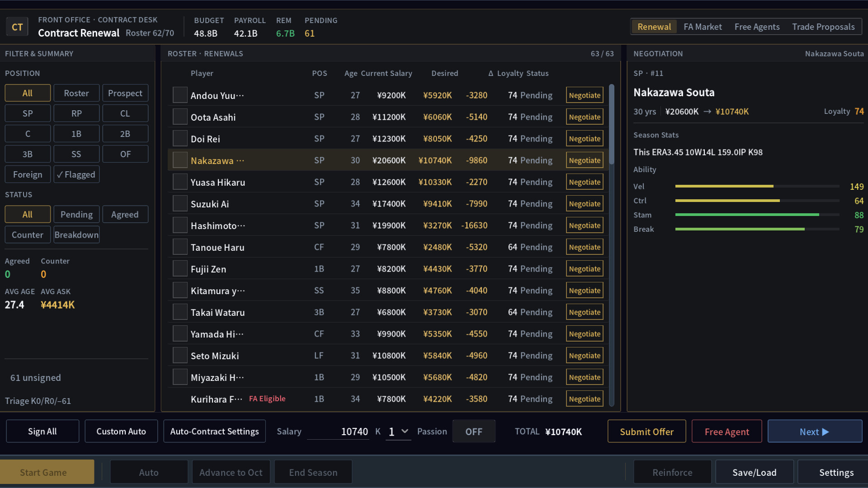Filter by SP position
The width and height of the screenshot is (868, 488).
coord(28,113)
